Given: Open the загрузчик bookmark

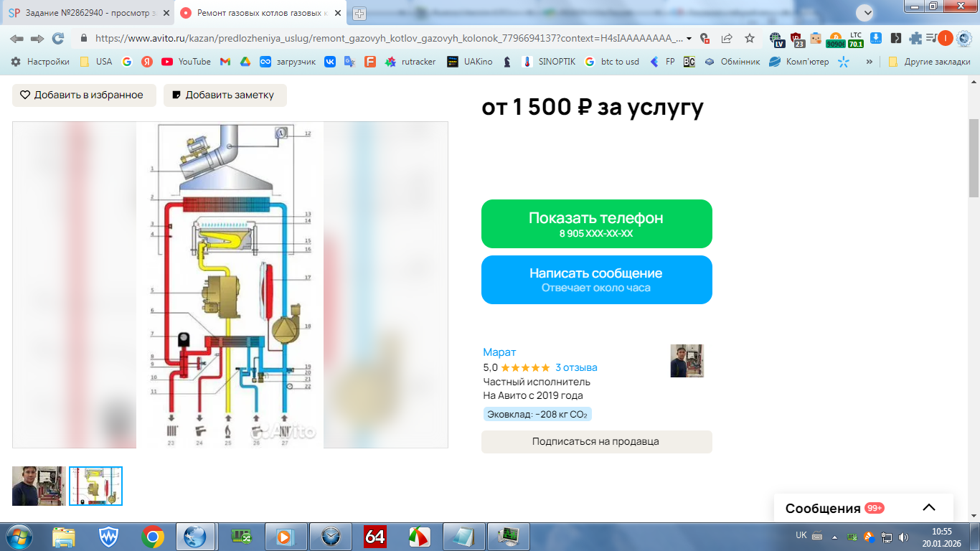Looking at the screenshot, I should point(288,62).
